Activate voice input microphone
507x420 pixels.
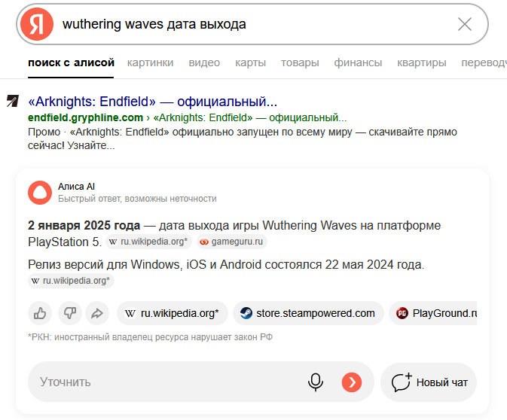click(x=315, y=382)
